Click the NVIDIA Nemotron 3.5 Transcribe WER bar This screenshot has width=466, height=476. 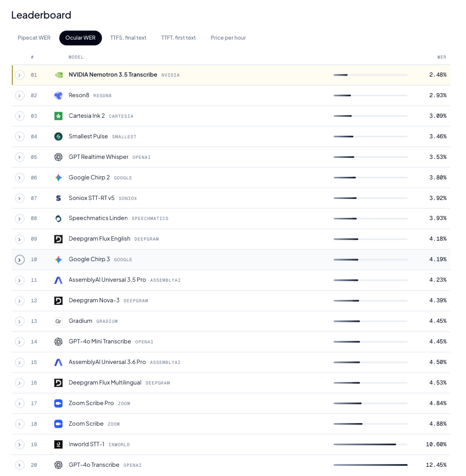click(370, 75)
